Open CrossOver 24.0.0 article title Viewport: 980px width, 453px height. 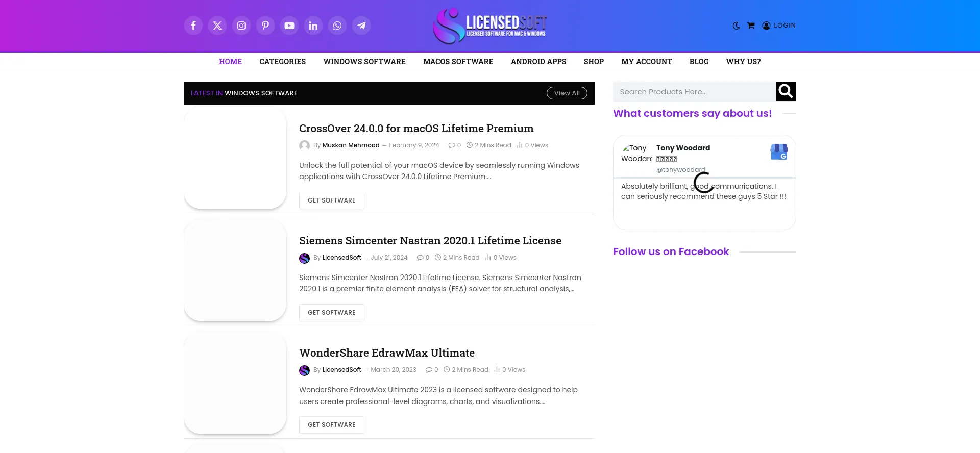click(416, 129)
